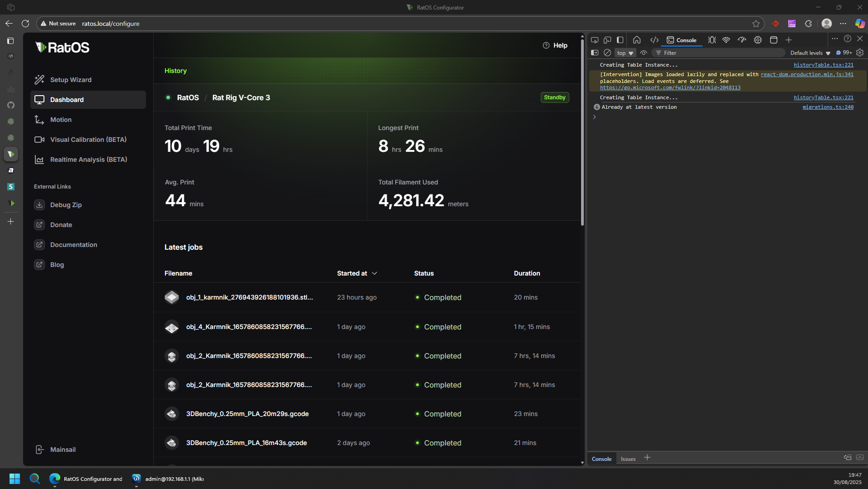The image size is (868, 489).
Task: Click the RatOS logo
Action: (x=63, y=47)
